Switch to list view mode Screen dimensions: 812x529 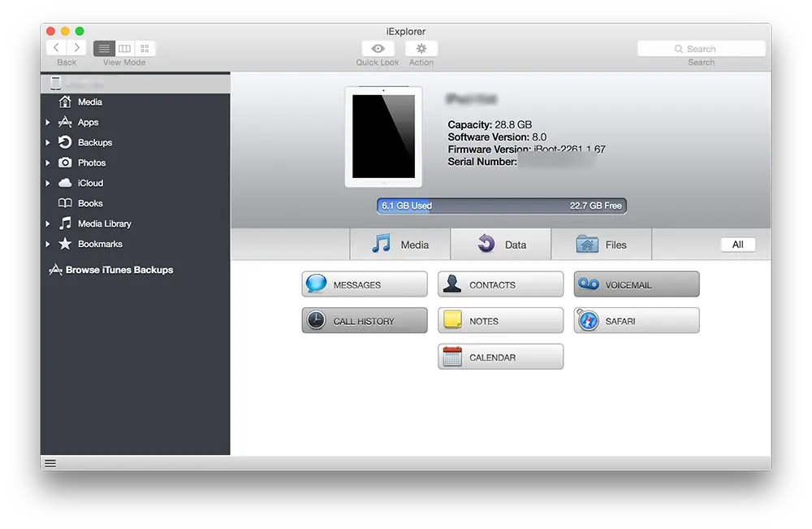(x=104, y=49)
